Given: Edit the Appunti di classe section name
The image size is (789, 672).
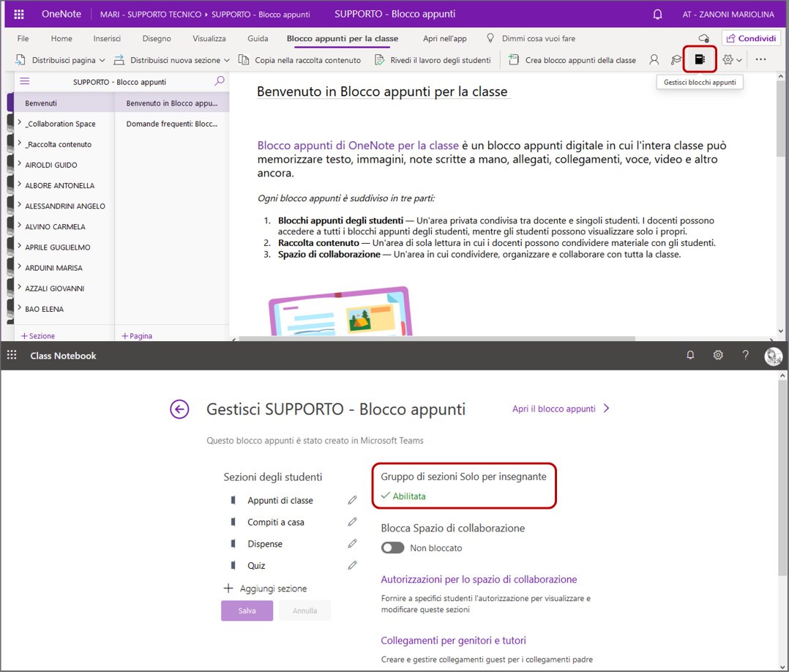Looking at the screenshot, I should (352, 501).
